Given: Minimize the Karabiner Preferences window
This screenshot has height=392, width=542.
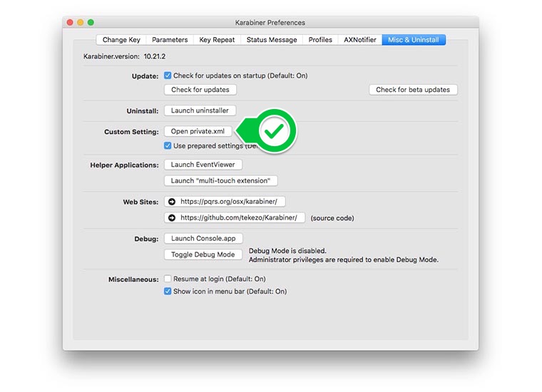Looking at the screenshot, I should click(80, 22).
